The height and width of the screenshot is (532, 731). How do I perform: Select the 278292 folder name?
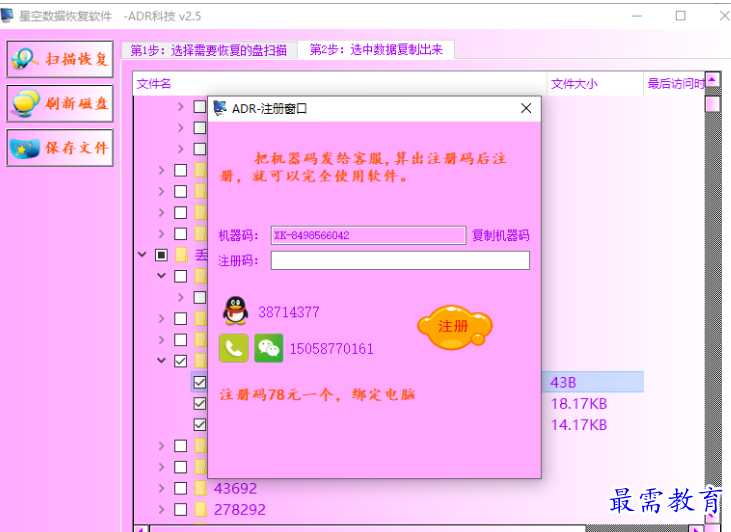tap(240, 510)
